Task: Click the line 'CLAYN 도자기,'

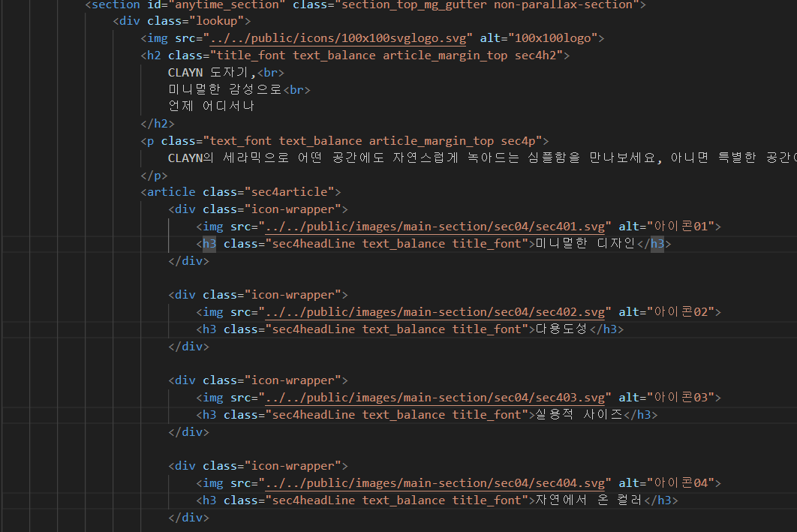Action: pos(212,73)
